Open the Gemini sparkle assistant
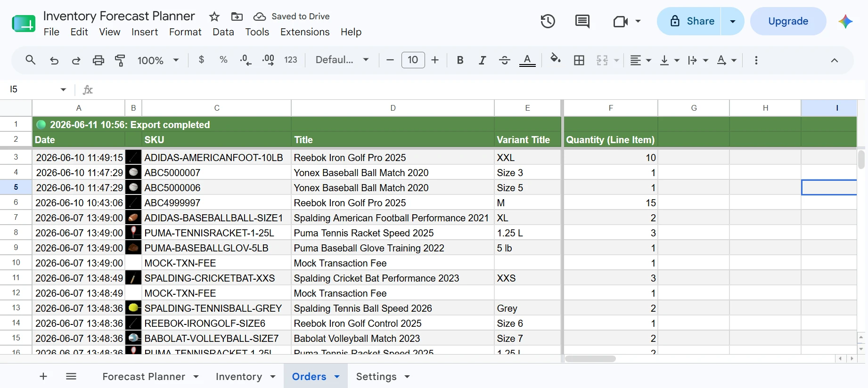Image resolution: width=868 pixels, height=388 pixels. (845, 21)
